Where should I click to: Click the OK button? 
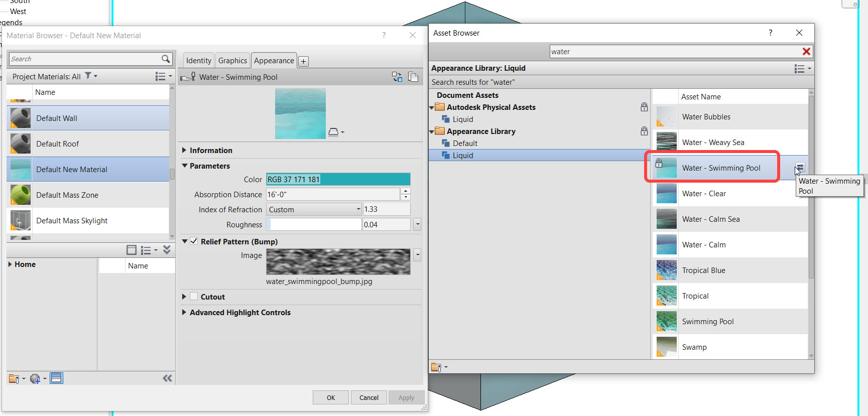[331, 397]
